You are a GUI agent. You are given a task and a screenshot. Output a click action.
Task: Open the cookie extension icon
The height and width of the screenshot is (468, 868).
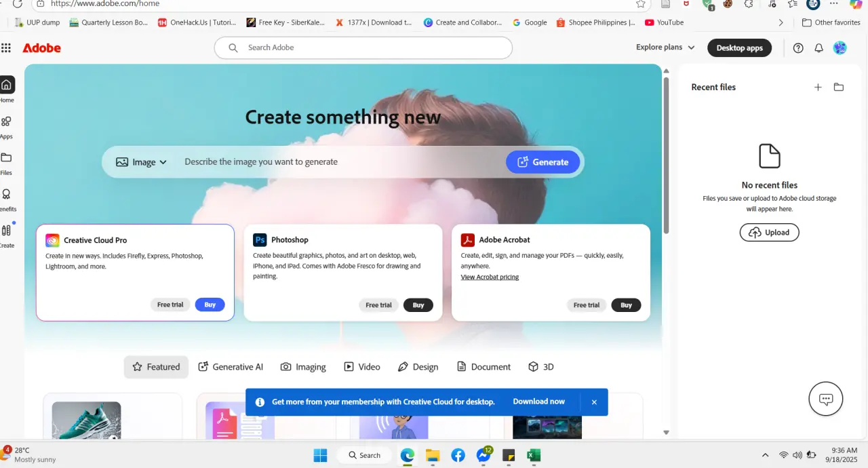(728, 3)
